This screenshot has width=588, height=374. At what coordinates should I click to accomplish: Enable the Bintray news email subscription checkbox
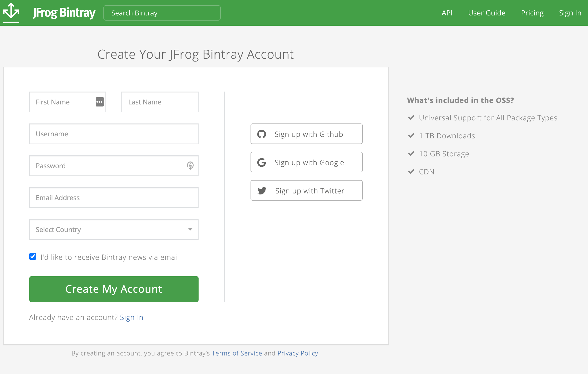[32, 256]
